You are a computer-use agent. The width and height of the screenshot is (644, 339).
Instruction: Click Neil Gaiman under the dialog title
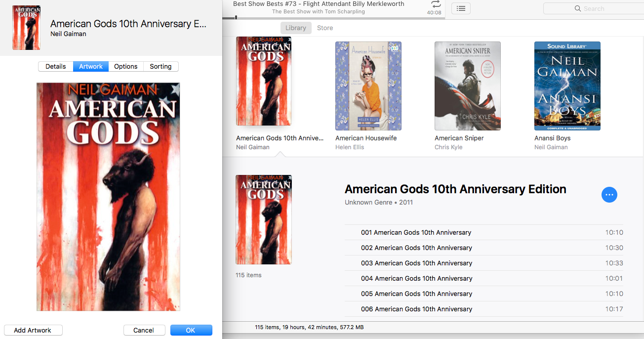coord(68,34)
